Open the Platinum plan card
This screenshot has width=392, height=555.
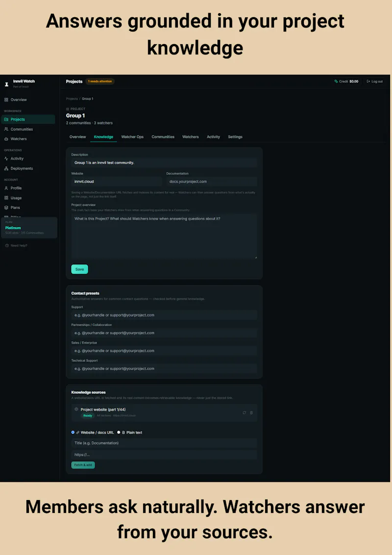(x=29, y=227)
